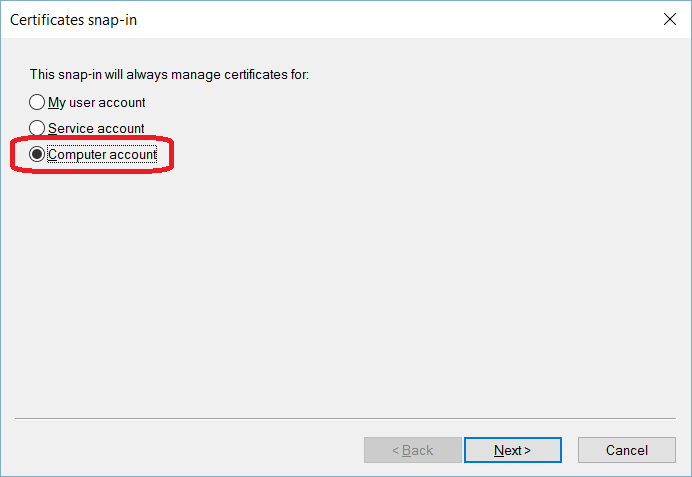The width and height of the screenshot is (692, 477).
Task: Click the greyed-out Back button
Action: click(412, 450)
